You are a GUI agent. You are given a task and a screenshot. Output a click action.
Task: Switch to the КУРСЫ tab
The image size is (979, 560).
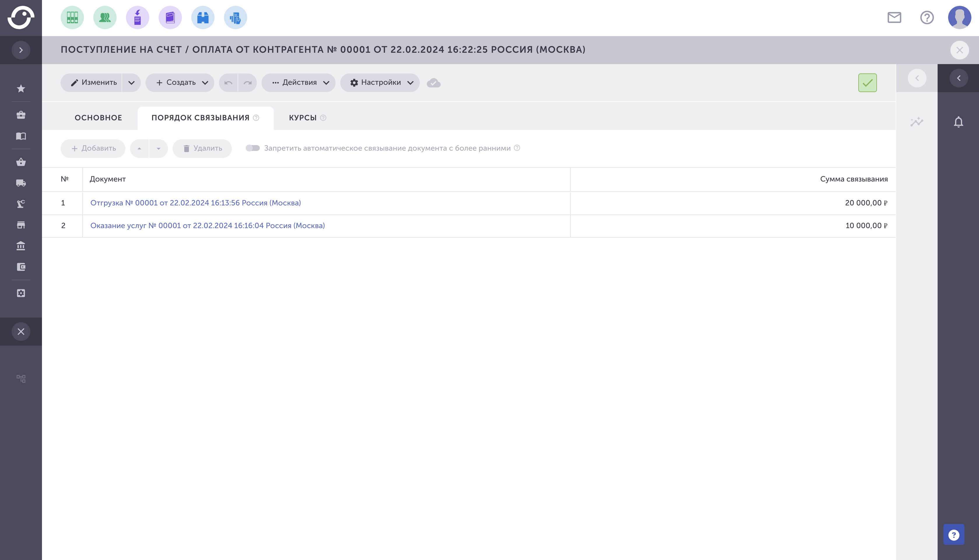[x=303, y=118]
